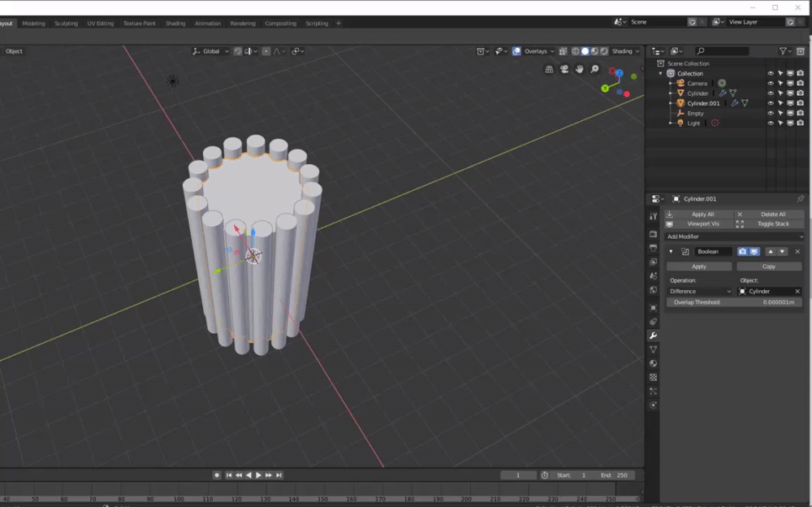Open the UV Editing workspace tab
The width and height of the screenshot is (812, 507).
point(101,24)
